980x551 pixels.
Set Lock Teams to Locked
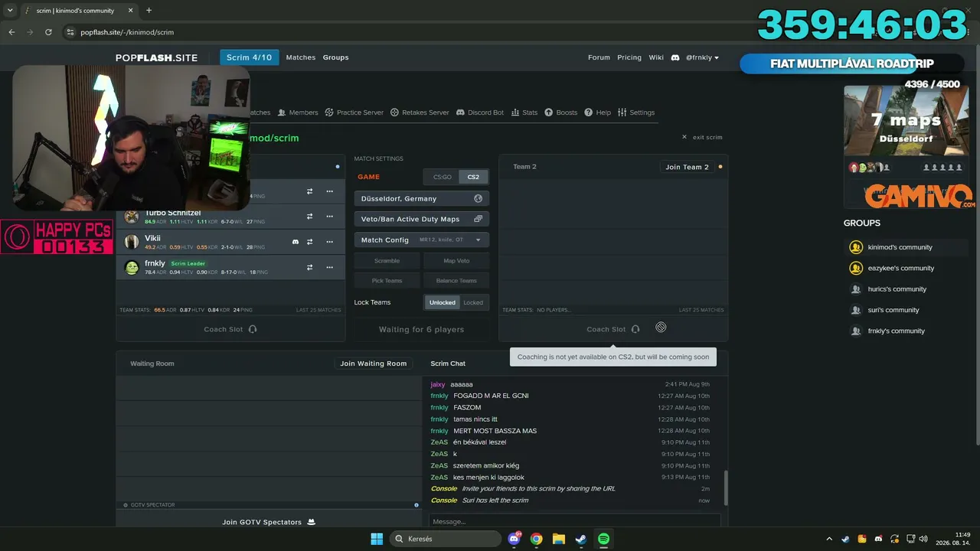click(473, 302)
